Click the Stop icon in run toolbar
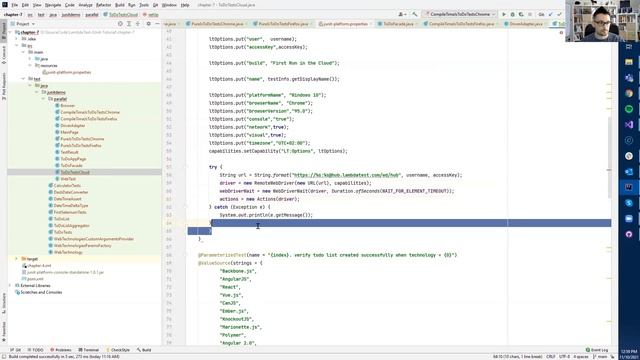The height and width of the screenshot is (360, 640). coord(530,14)
